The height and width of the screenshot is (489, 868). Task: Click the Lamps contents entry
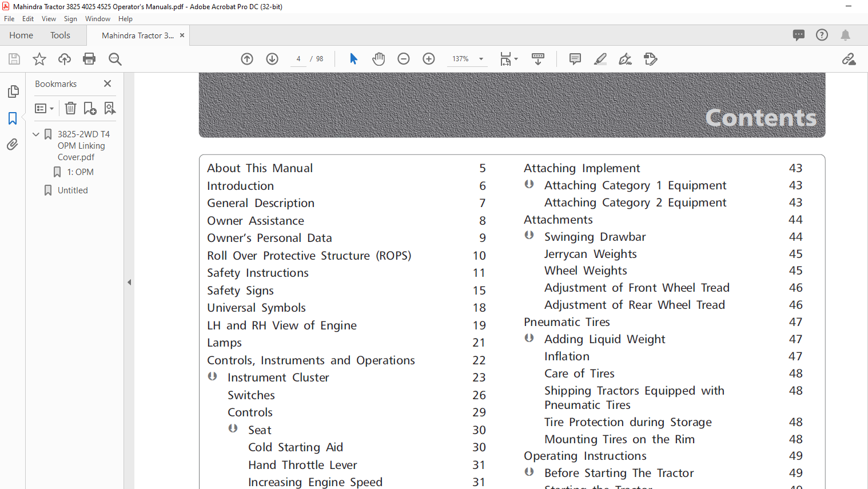(224, 343)
